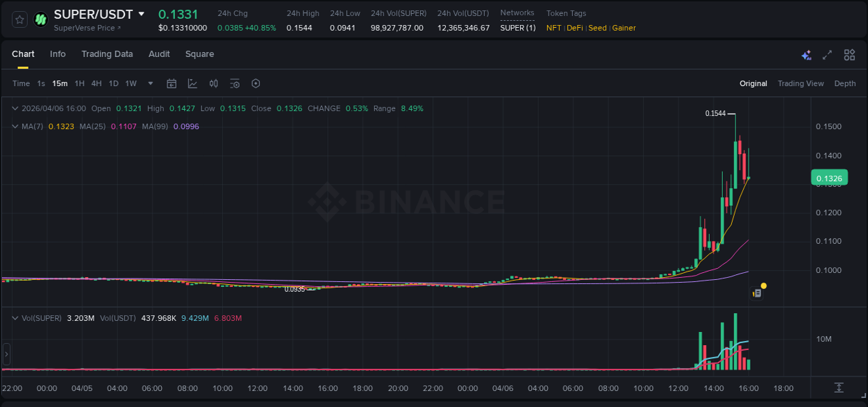The image size is (868, 407).
Task: Select the 1H interval
Action: (x=79, y=83)
